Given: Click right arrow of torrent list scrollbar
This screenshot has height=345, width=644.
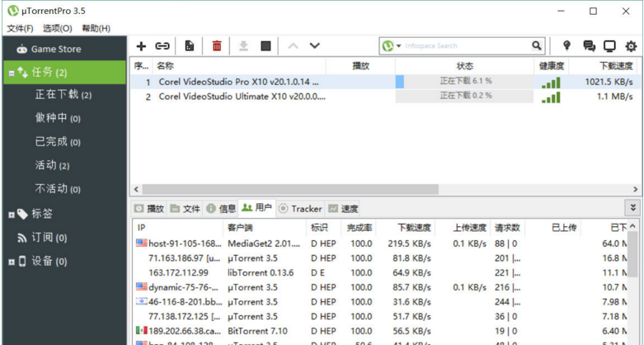Looking at the screenshot, I should pos(635,189).
